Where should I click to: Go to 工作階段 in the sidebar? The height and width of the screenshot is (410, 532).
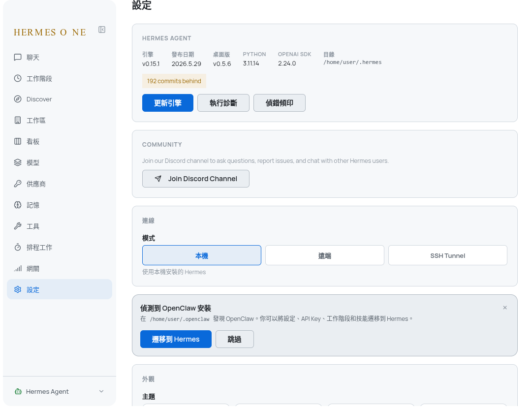click(60, 78)
